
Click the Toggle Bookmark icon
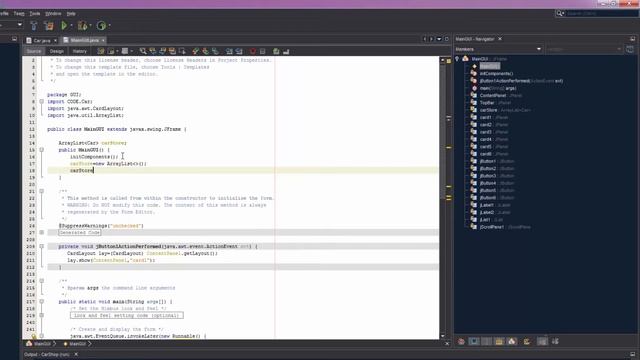click(x=215, y=51)
